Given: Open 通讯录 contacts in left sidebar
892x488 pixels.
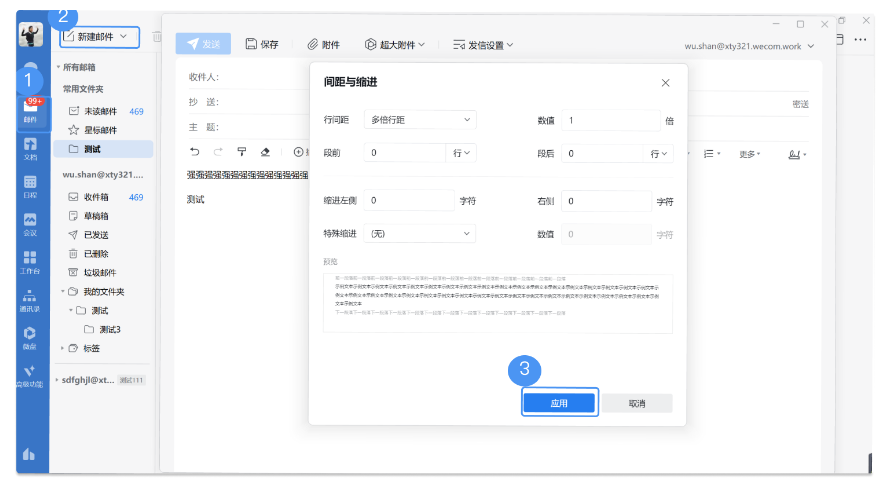Looking at the screenshot, I should click(30, 300).
